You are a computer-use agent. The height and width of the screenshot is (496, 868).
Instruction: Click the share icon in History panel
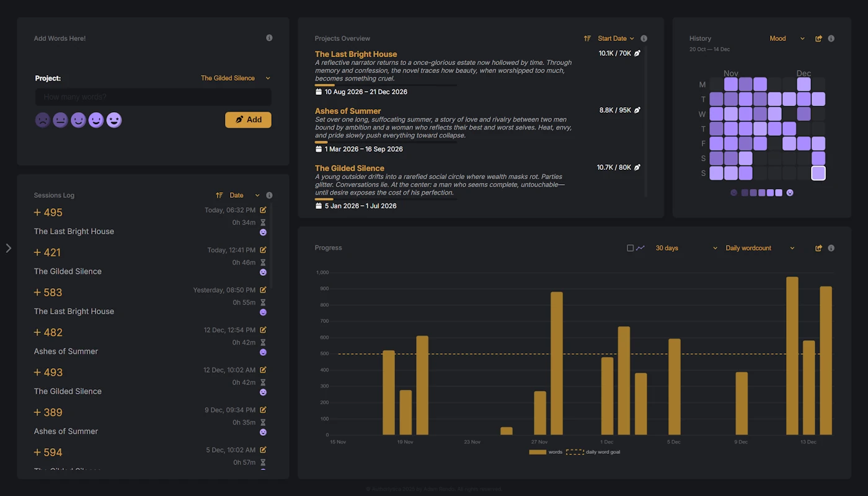pyautogui.click(x=817, y=38)
